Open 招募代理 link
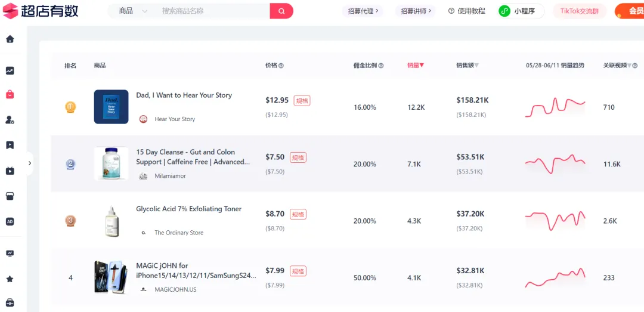The image size is (644, 312). (x=363, y=11)
